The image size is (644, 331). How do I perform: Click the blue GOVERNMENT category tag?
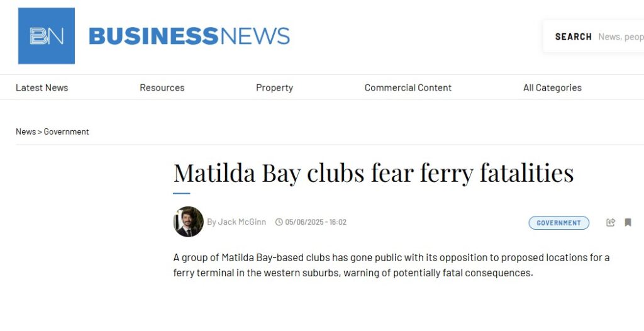pyautogui.click(x=558, y=223)
